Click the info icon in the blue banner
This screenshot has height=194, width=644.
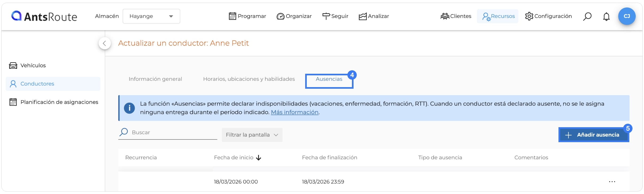coord(129,108)
